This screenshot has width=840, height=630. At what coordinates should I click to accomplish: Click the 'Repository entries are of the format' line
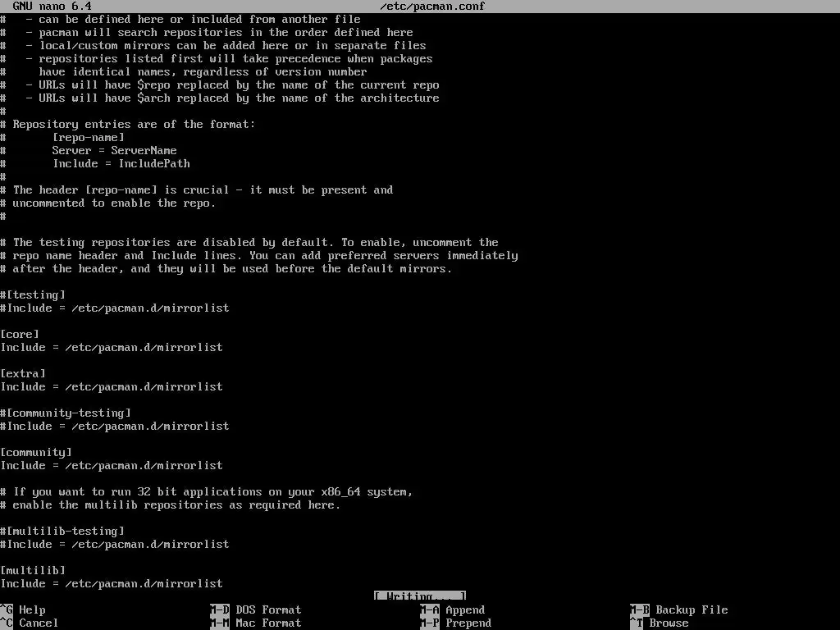coord(128,125)
